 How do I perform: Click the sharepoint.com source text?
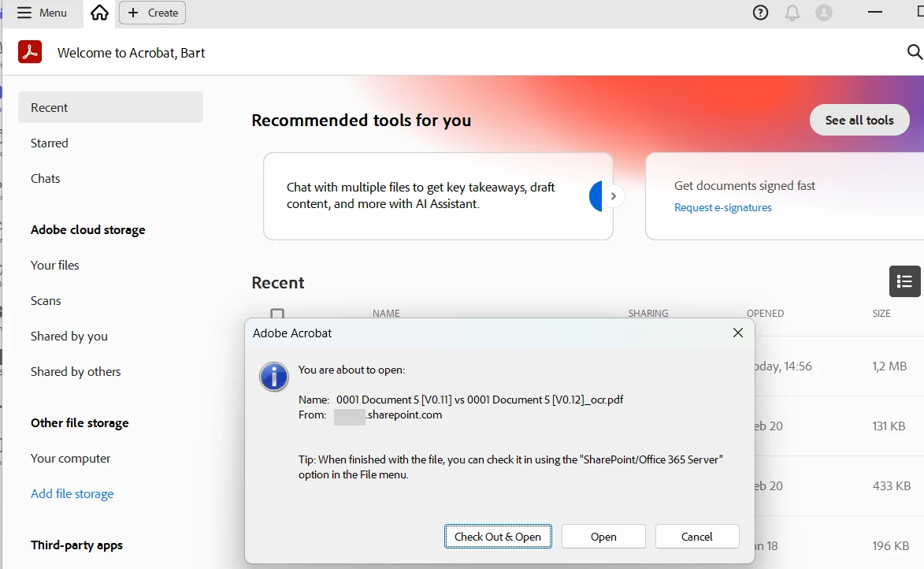[x=403, y=415]
